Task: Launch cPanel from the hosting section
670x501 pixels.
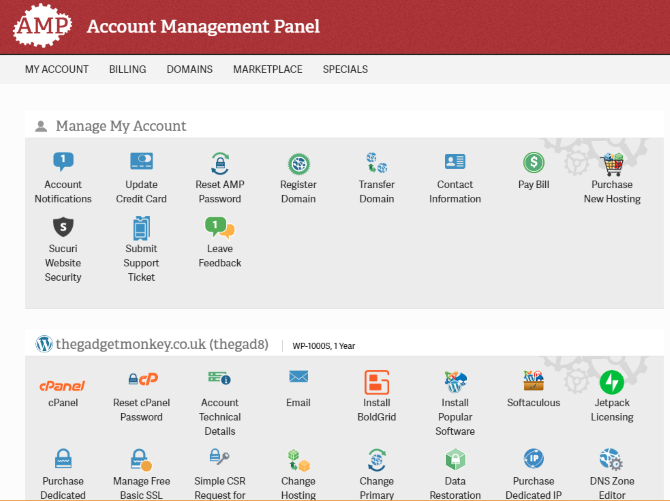Action: (x=62, y=384)
